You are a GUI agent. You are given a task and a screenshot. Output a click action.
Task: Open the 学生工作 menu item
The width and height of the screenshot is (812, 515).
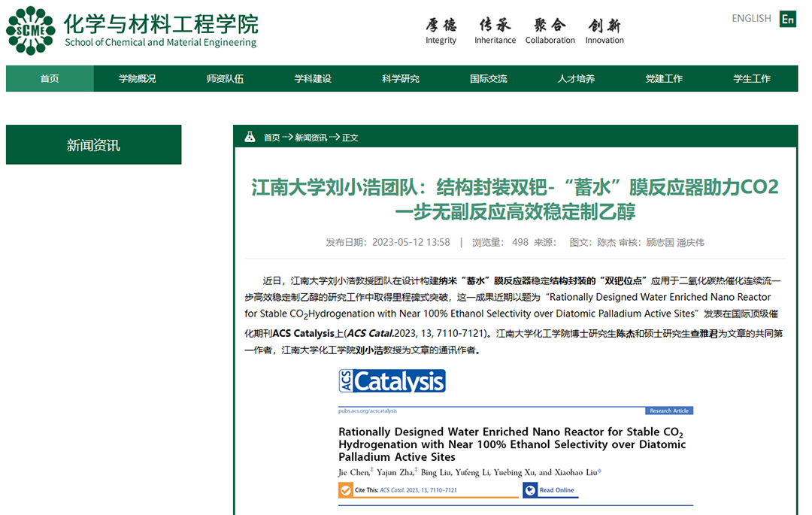(x=751, y=79)
